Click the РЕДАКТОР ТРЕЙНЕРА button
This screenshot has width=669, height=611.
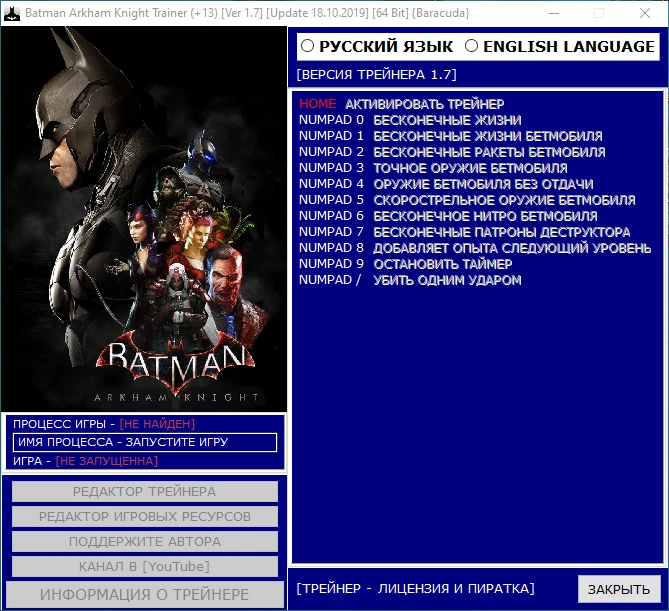point(145,492)
